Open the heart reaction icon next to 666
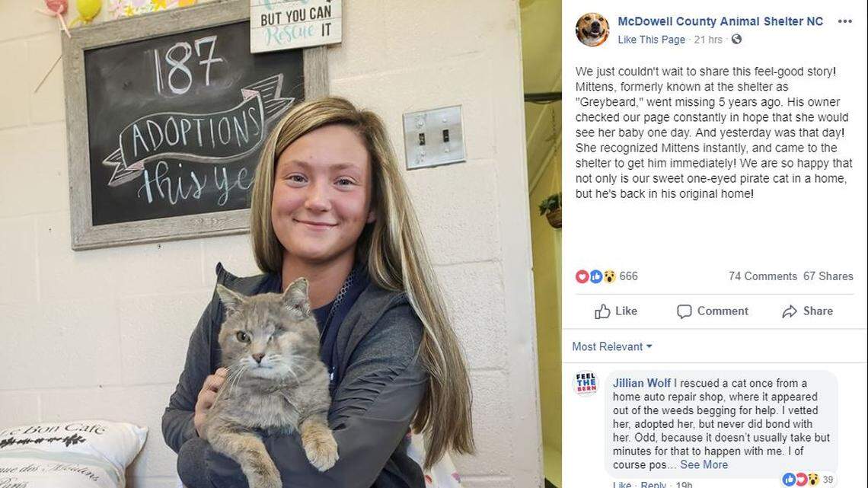The image size is (868, 488). pos(582,276)
